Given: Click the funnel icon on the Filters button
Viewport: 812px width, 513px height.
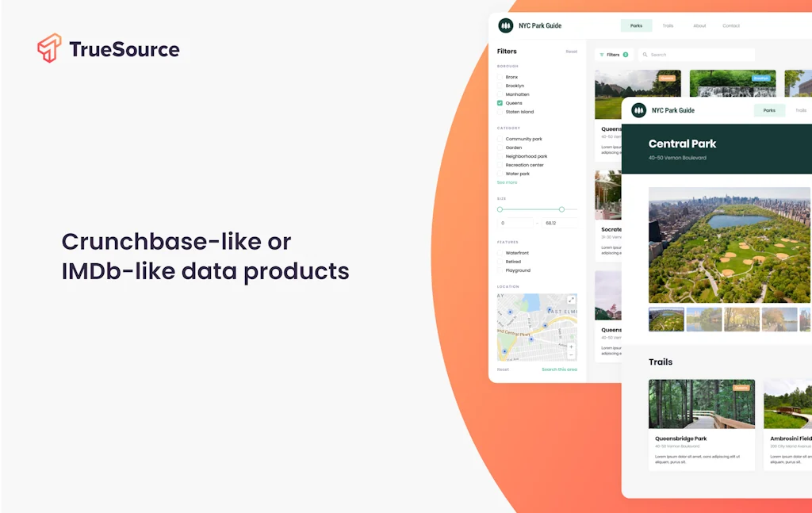Looking at the screenshot, I should pos(601,55).
